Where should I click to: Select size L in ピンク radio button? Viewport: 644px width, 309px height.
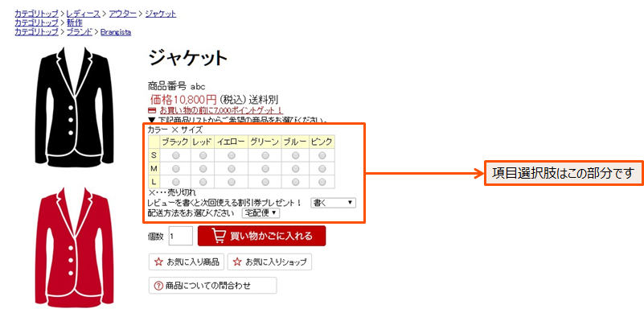pos(322,182)
